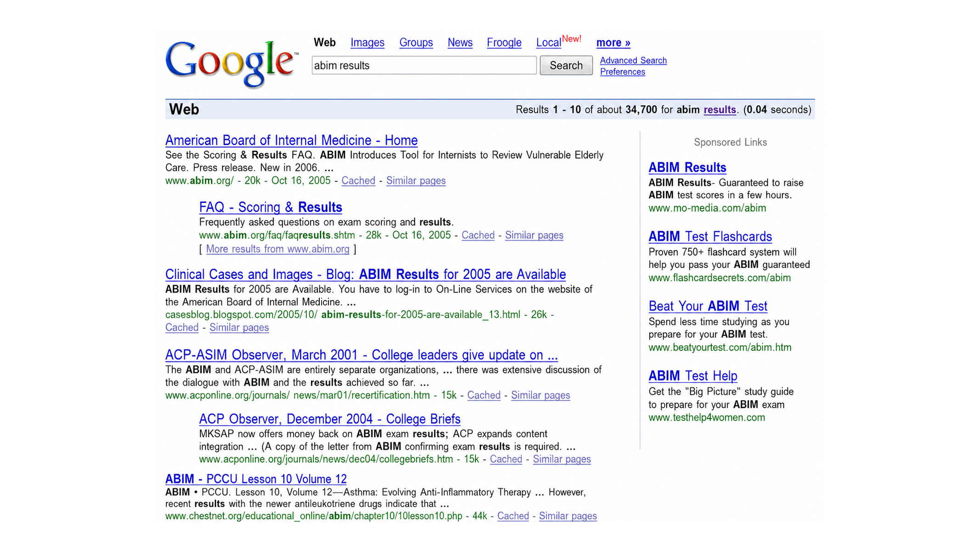Open Similar pages for collegebriefs.htm result
Viewport: 980px width, 551px height.
[561, 459]
